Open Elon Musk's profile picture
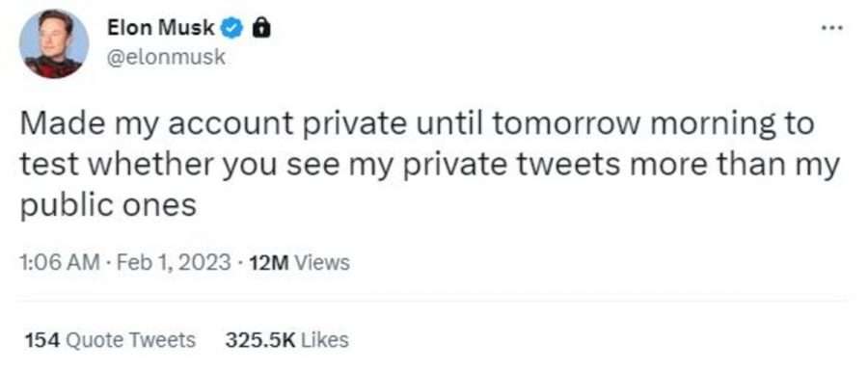Image resolution: width=868 pixels, height=369 pixels. [x=54, y=43]
